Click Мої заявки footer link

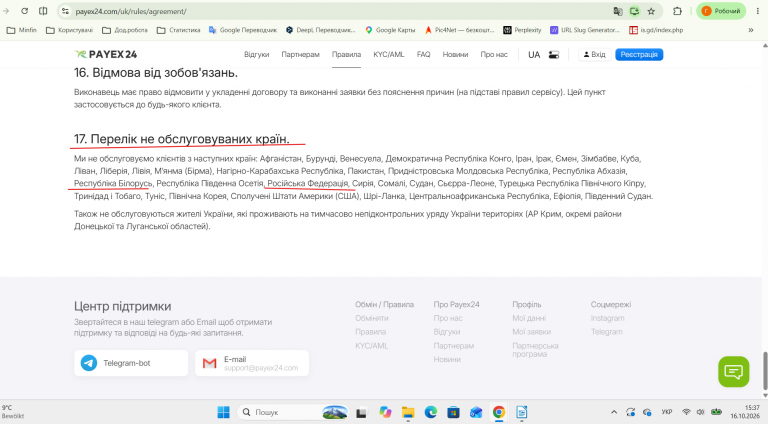(531, 332)
